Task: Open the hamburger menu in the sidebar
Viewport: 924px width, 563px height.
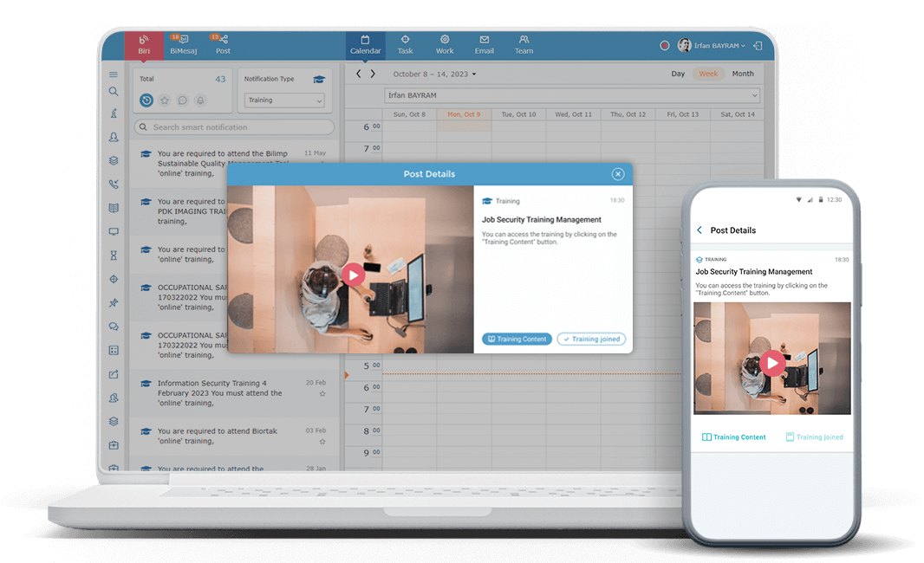Action: point(114,74)
